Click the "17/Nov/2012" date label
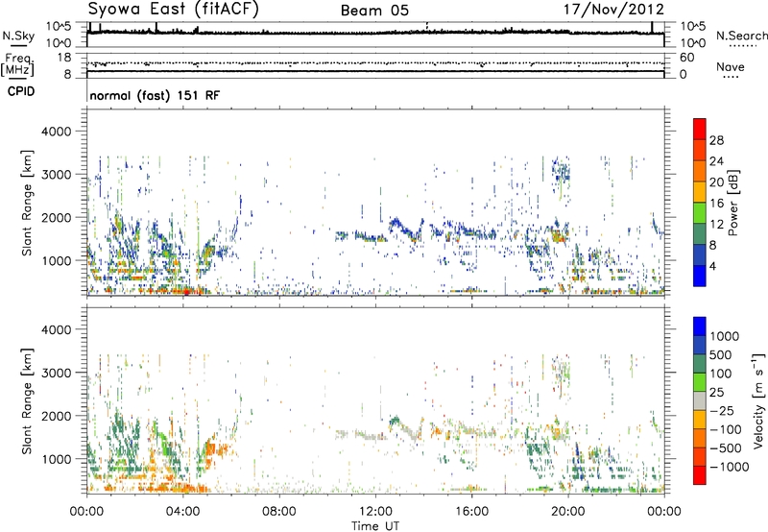768x532 pixels. pyautogui.click(x=613, y=10)
